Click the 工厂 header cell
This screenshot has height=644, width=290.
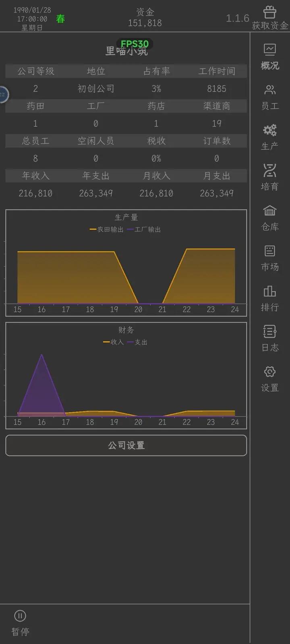[x=96, y=106]
